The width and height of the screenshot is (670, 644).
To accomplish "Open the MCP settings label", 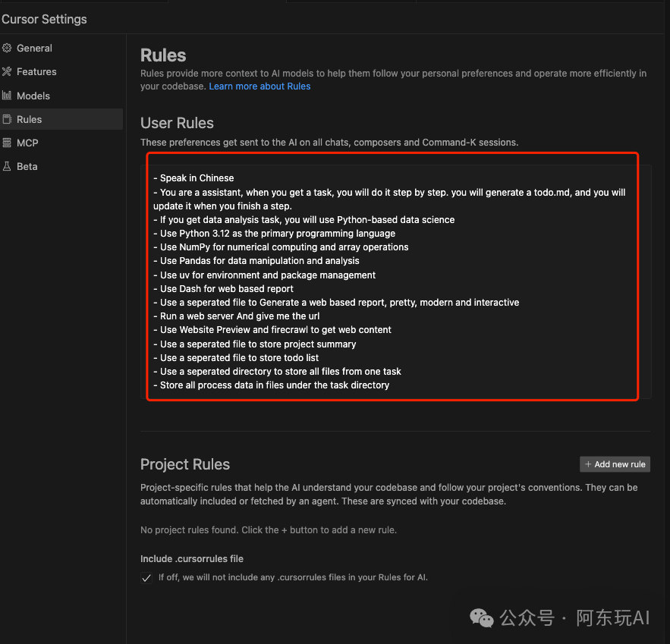I will coord(27,143).
